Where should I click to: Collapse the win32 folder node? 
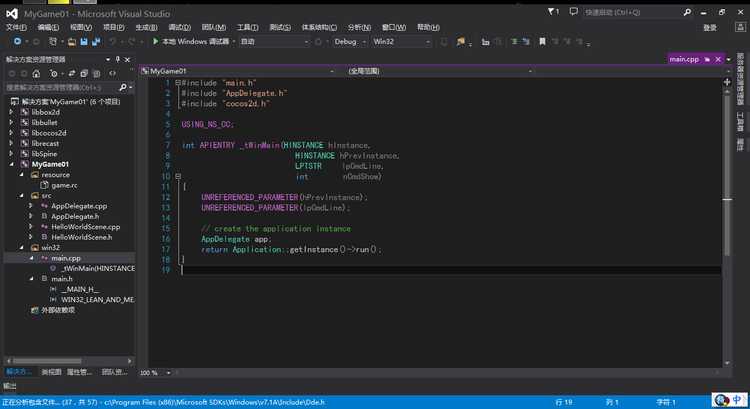tap(22, 248)
